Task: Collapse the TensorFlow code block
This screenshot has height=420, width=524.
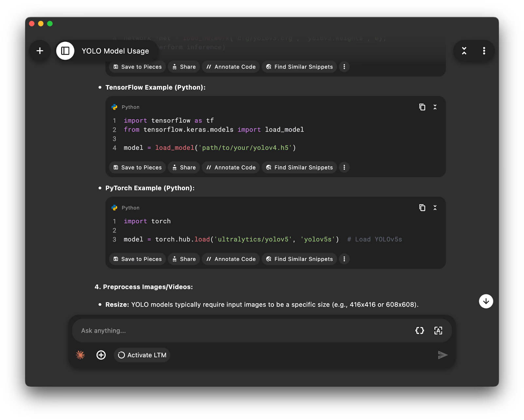Action: click(x=435, y=107)
